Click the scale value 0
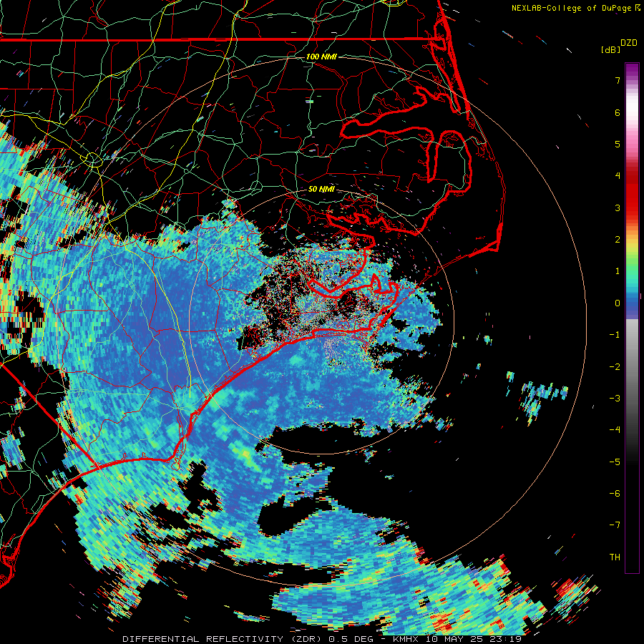The height and width of the screenshot is (644, 644). point(618,303)
